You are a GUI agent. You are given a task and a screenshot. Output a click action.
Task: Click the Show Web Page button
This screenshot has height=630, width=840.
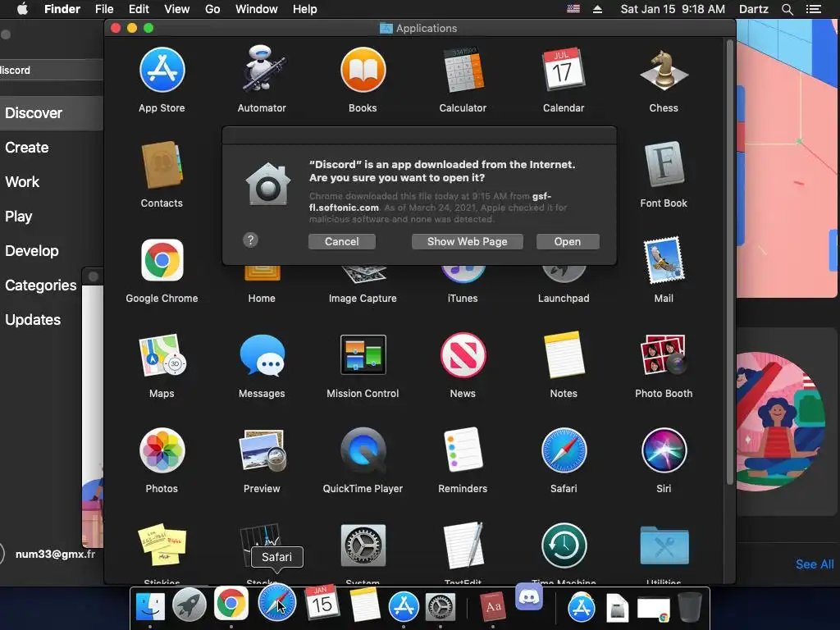467,242
